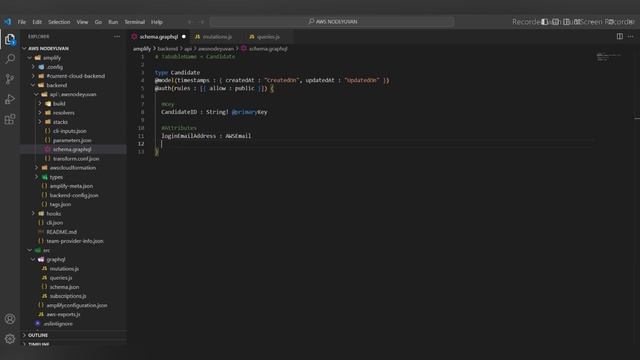640x360 pixels.
Task: Open cli.json file
Action: (x=54, y=223)
